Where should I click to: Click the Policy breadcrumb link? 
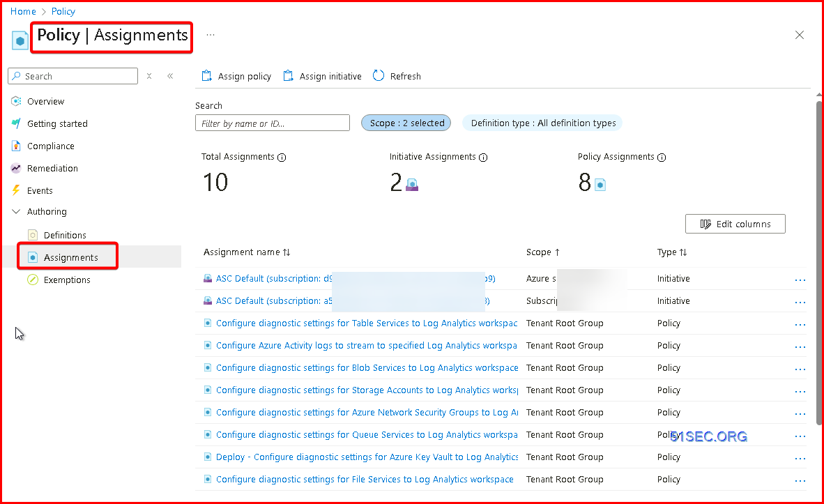63,12
